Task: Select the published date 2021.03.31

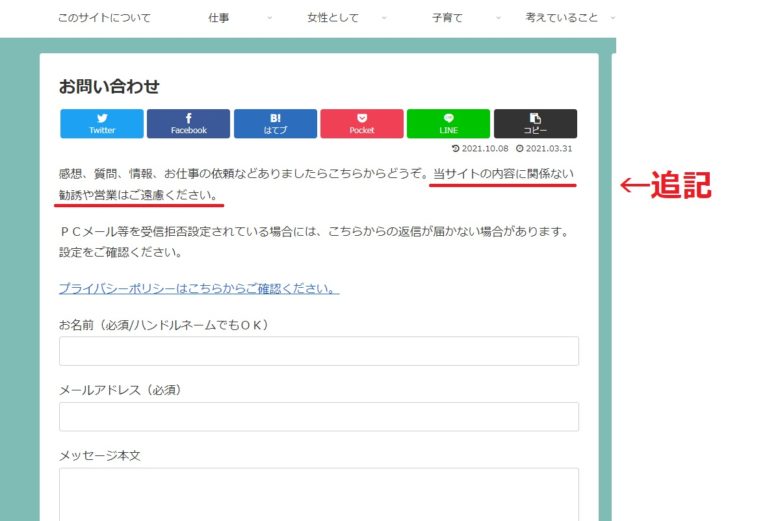Action: point(549,148)
